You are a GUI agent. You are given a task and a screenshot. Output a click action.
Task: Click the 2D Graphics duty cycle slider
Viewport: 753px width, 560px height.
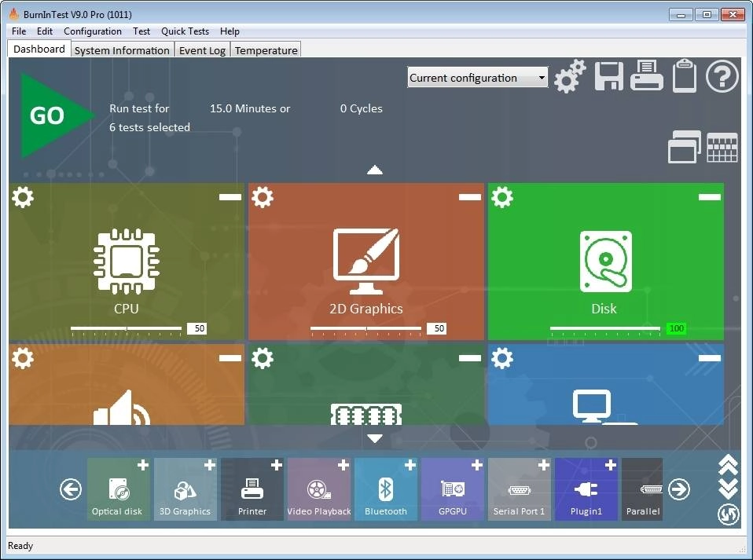[x=366, y=329]
